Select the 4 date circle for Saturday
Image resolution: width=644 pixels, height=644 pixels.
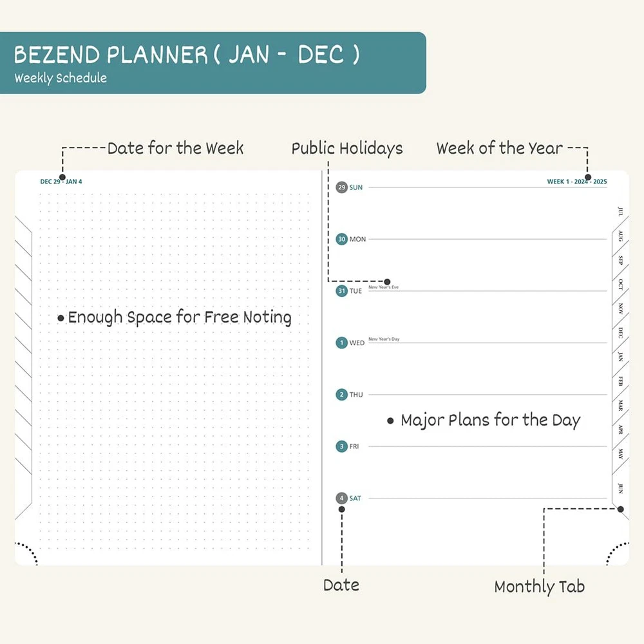click(341, 498)
